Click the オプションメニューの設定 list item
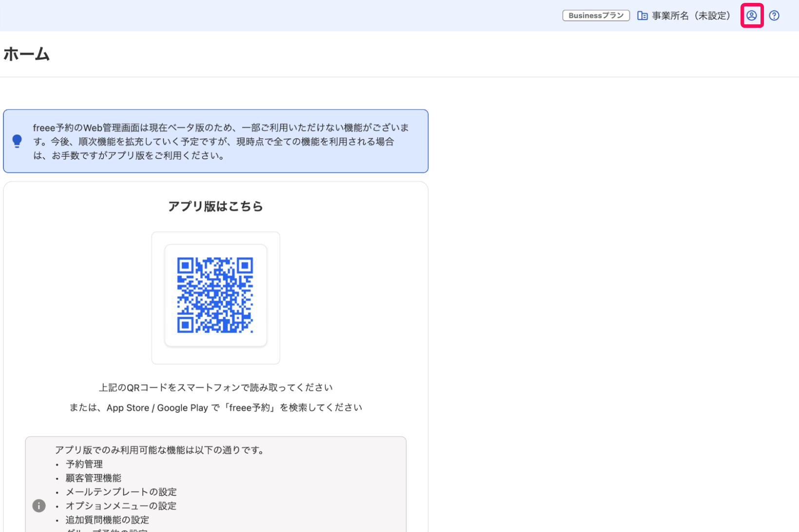The image size is (799, 532). click(x=121, y=506)
